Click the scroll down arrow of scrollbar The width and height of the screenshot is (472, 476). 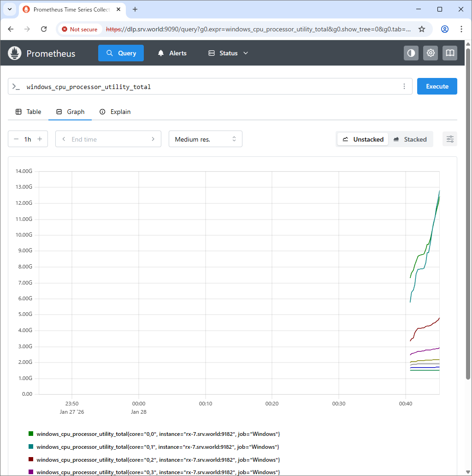click(x=468, y=472)
